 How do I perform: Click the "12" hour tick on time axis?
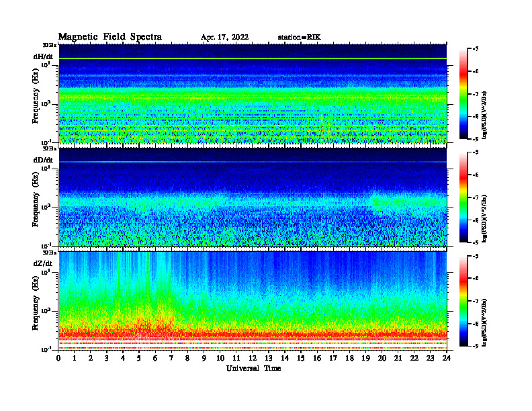[x=253, y=358]
